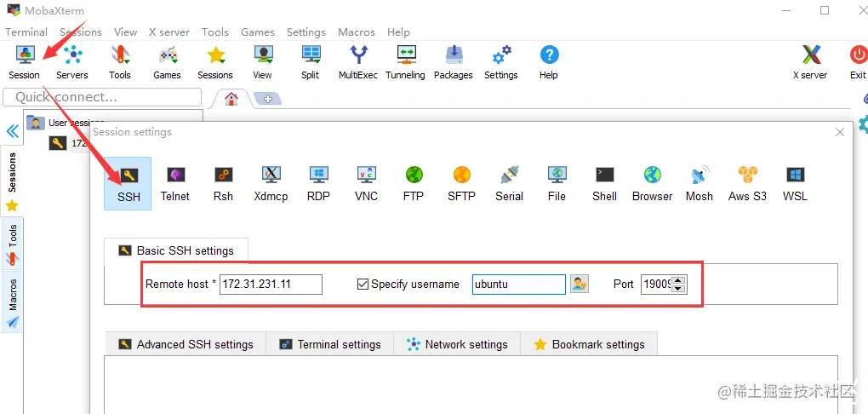Viewport: 868px width, 414px height.
Task: Open the Macros menu
Action: (357, 32)
